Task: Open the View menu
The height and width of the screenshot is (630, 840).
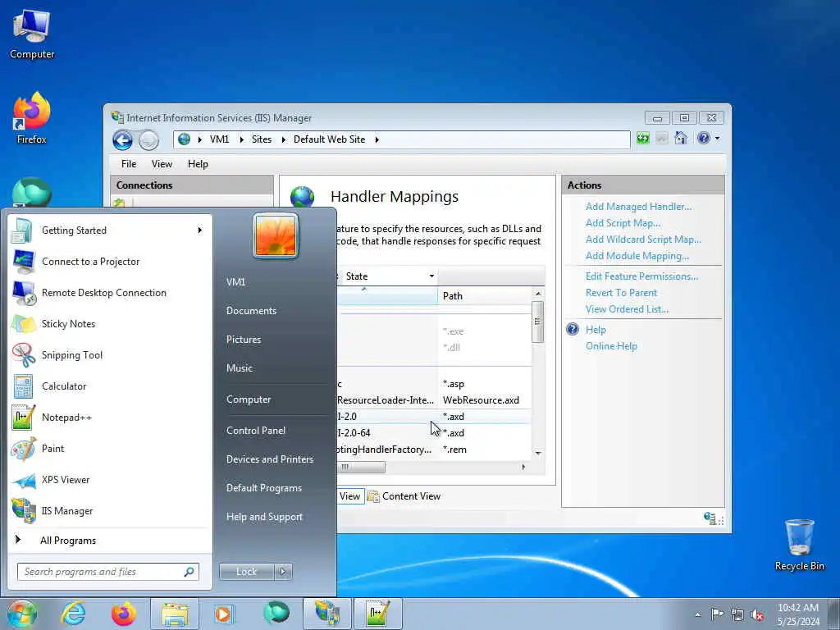Action: 162,164
